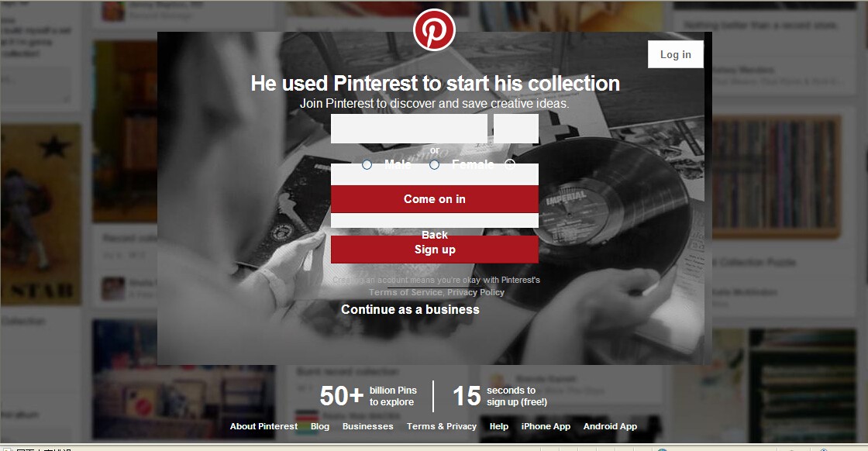
Task: Click the Log in button
Action: (x=675, y=54)
